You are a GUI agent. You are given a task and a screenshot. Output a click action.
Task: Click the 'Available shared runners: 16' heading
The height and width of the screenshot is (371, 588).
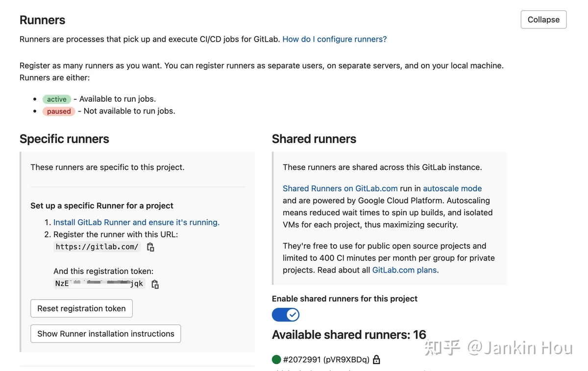point(349,335)
